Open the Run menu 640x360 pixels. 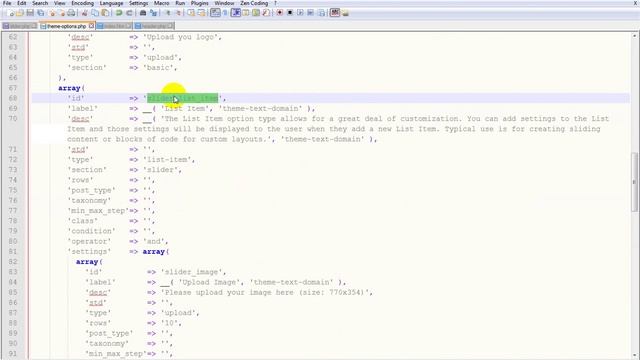[x=180, y=3]
